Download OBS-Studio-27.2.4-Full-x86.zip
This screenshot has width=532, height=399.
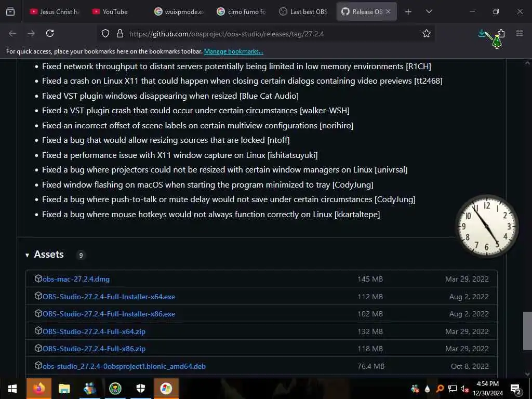coord(94,349)
